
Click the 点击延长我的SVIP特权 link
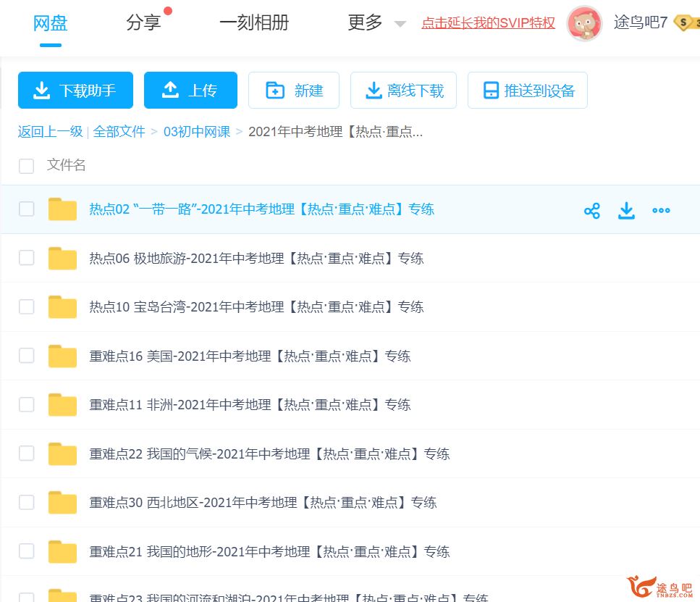488,23
